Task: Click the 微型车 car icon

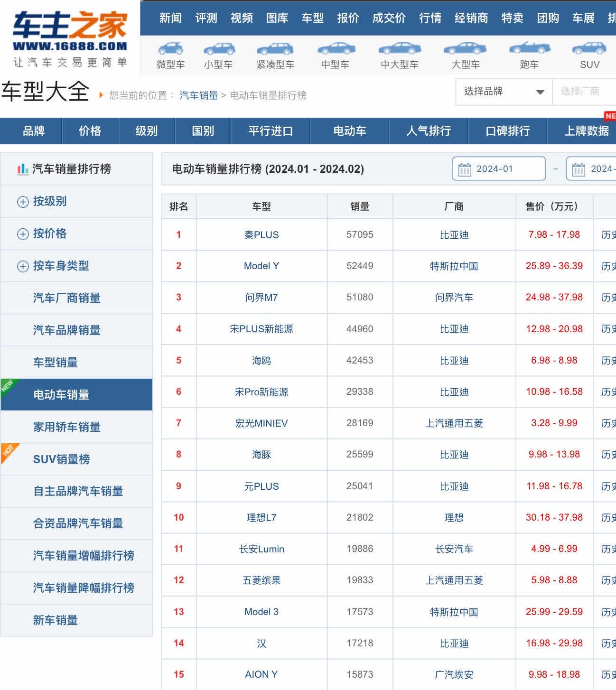Action: [x=170, y=48]
